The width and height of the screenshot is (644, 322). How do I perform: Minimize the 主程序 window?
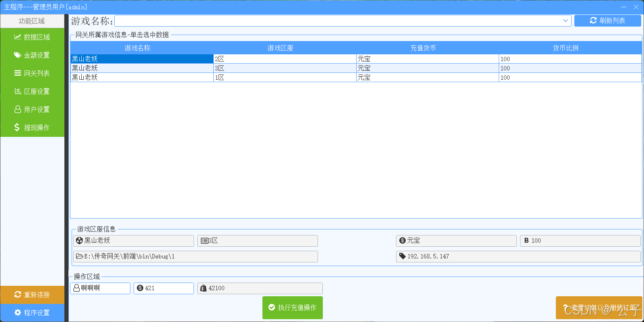(624, 7)
